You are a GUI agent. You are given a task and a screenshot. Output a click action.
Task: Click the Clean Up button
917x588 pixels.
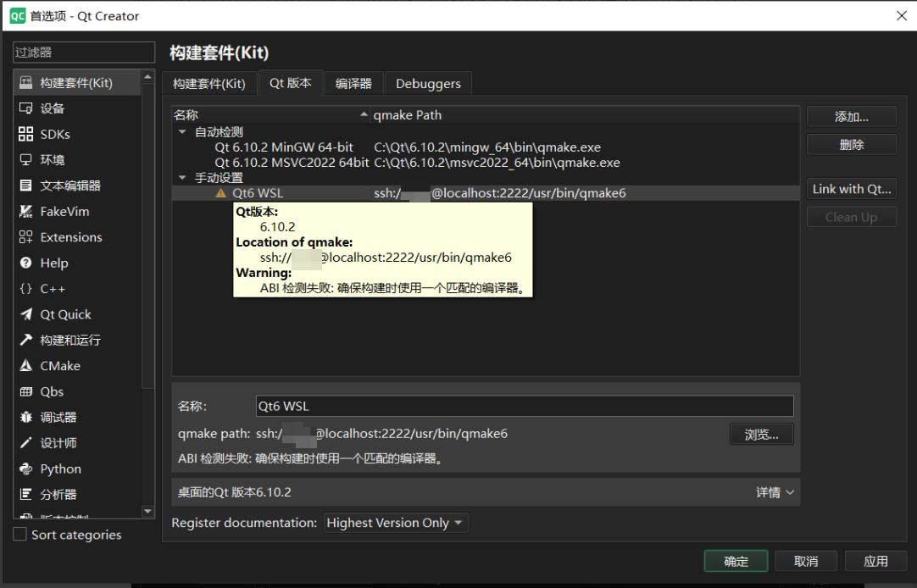click(852, 217)
